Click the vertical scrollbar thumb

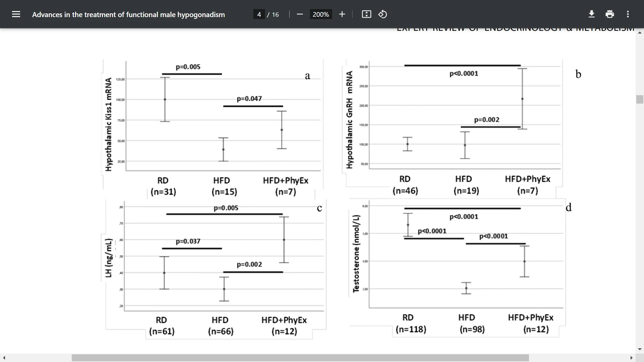point(640,100)
